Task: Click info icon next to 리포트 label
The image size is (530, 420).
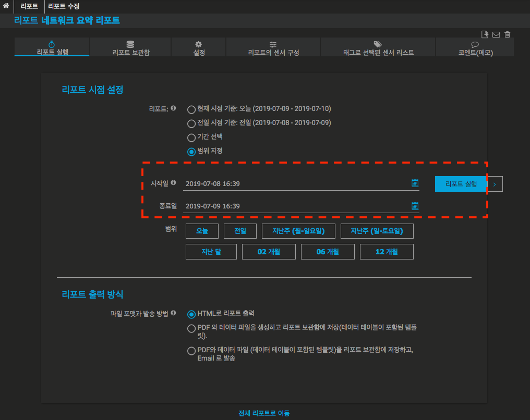Action: click(x=173, y=108)
